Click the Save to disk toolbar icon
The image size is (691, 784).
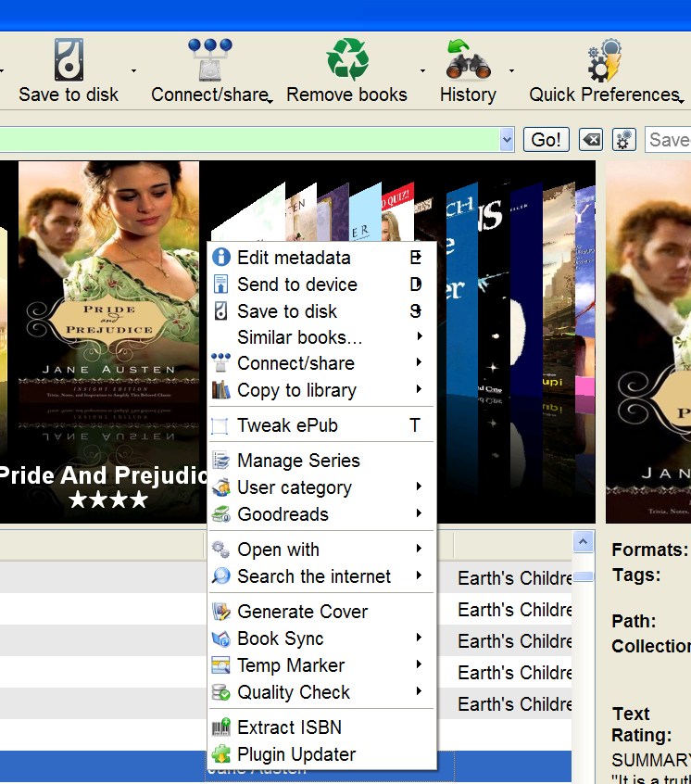point(69,59)
